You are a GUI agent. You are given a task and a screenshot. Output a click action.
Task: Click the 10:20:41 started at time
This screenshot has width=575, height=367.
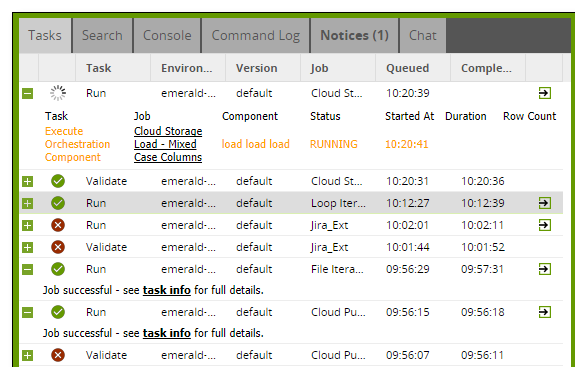click(407, 144)
